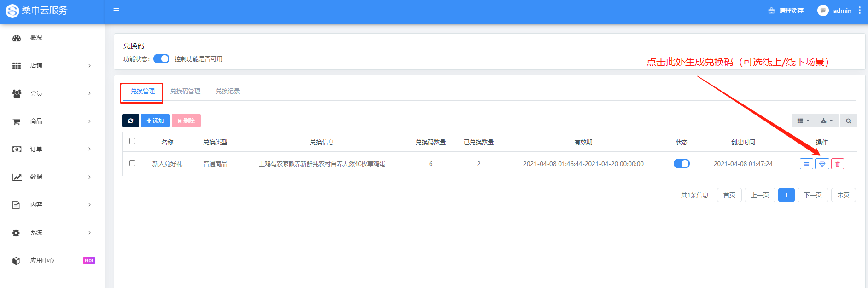Click the 订单 money icon
The width and height of the screenshot is (868, 288).
tap(17, 149)
